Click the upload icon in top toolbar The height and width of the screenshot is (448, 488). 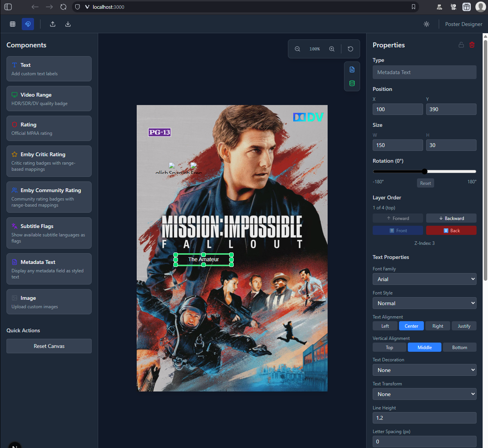click(x=53, y=24)
